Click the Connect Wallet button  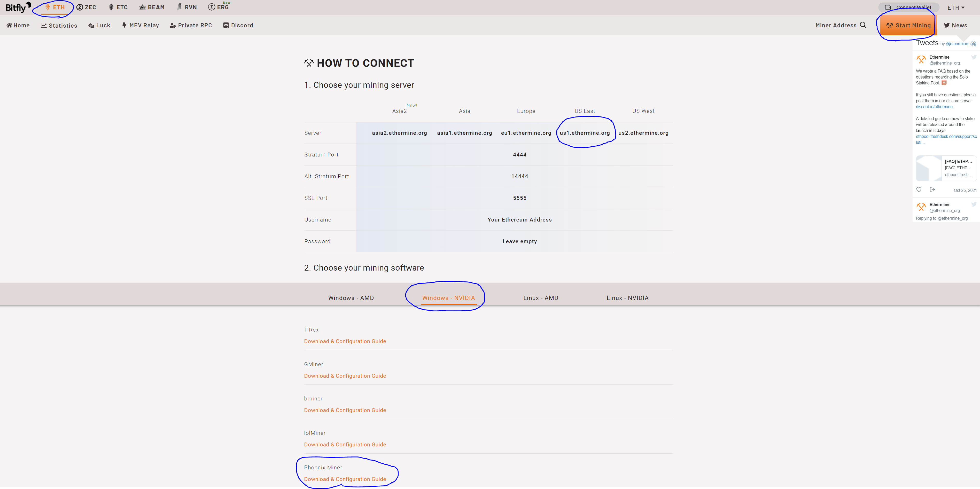pyautogui.click(x=908, y=7)
